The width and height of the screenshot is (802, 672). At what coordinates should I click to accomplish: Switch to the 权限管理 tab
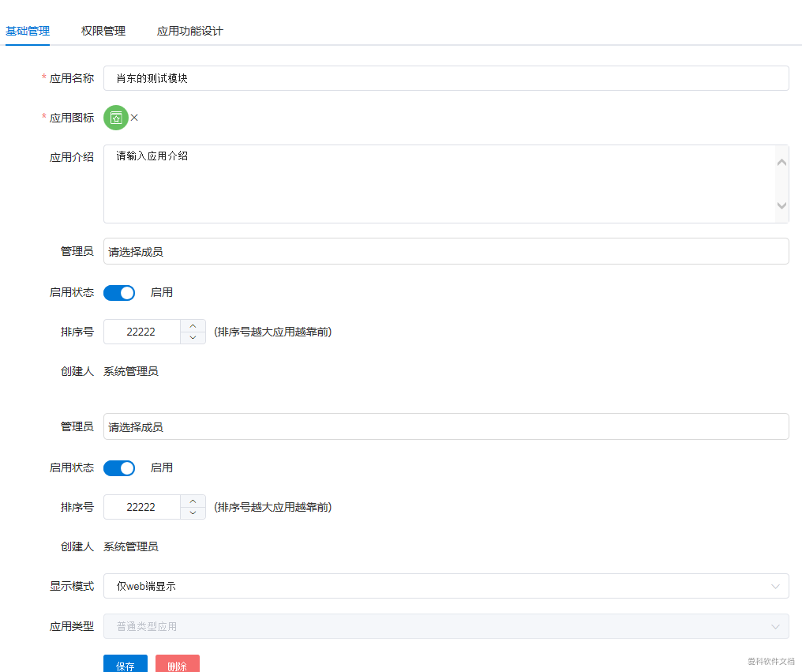coord(103,31)
